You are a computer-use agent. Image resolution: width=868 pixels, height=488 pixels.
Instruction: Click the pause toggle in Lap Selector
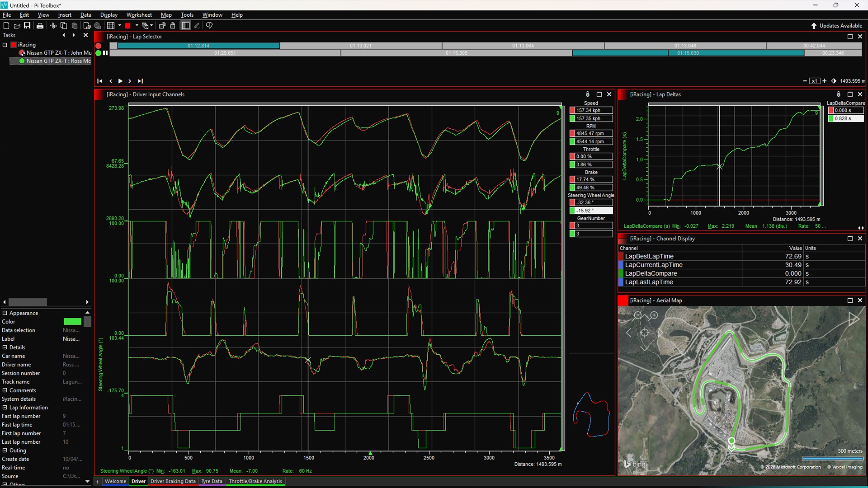pyautogui.click(x=105, y=53)
